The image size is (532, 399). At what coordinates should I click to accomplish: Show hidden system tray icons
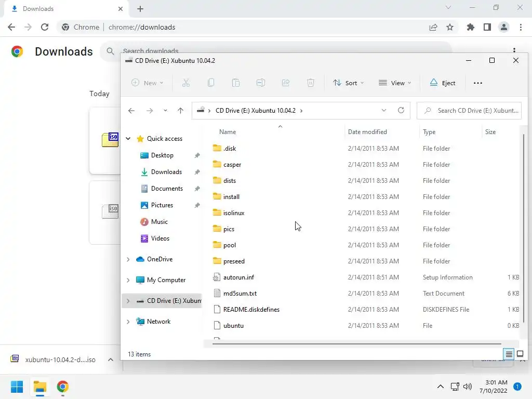[x=441, y=387]
